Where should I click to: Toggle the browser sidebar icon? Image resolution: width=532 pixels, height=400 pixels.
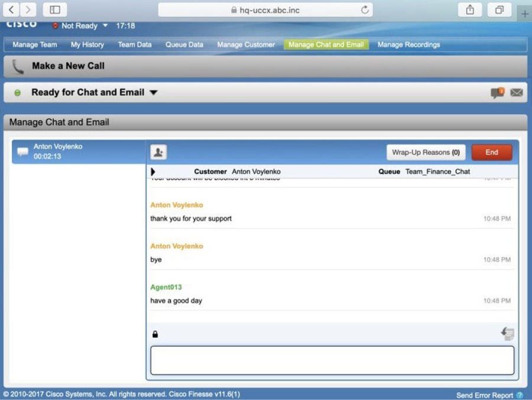(x=54, y=9)
